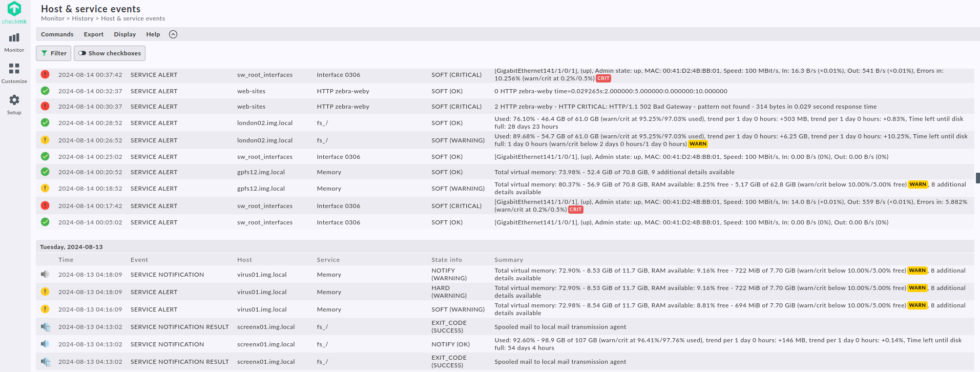980x372 pixels.
Task: Open the Export menu
Action: tap(94, 34)
